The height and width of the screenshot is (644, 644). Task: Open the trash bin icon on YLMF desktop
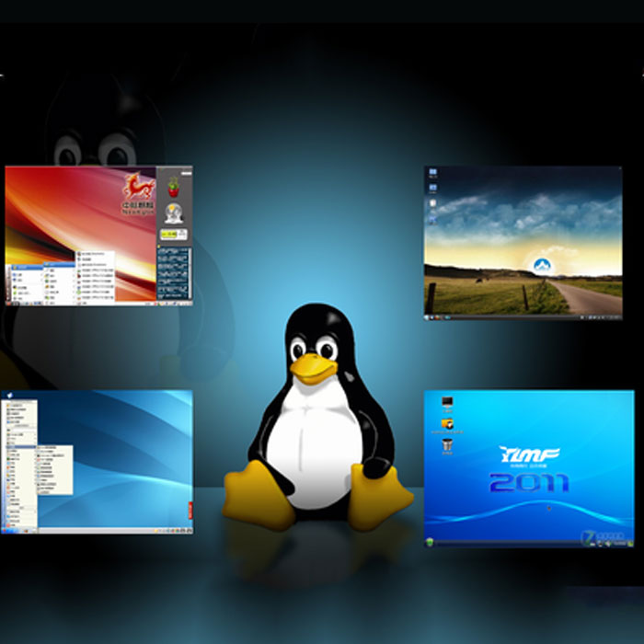point(447,444)
